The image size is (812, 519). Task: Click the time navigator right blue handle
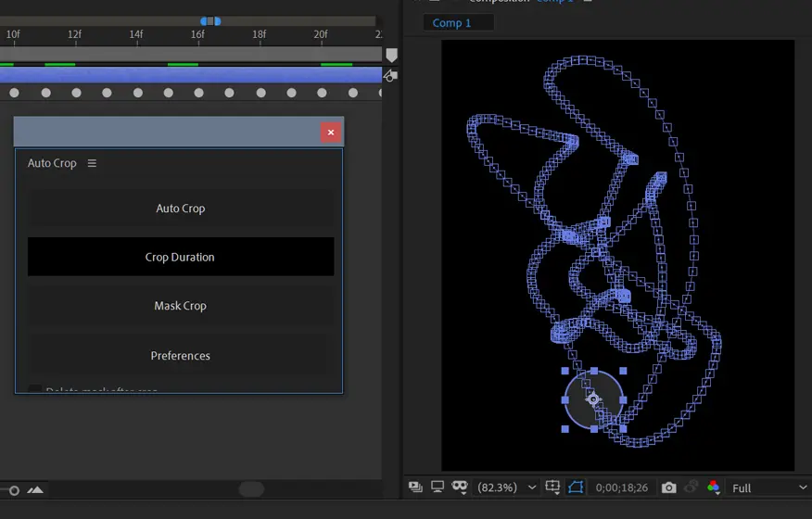[218, 21]
